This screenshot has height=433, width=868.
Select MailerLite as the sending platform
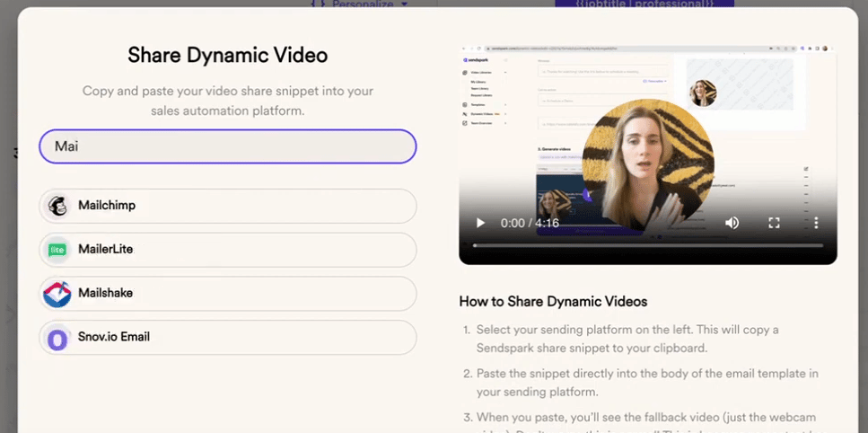click(x=227, y=250)
